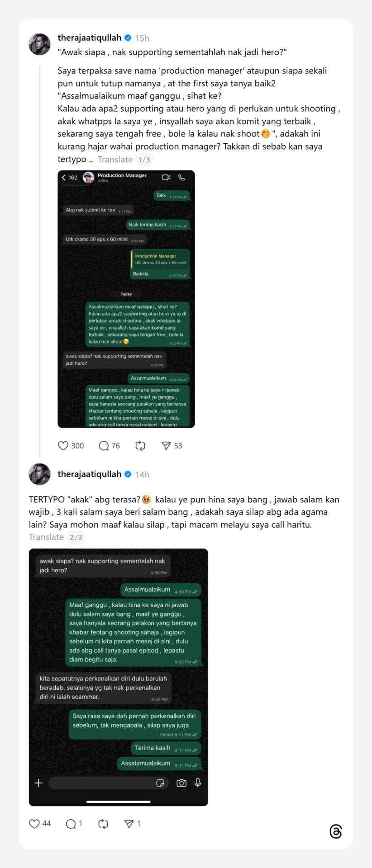The image size is (372, 868).
Task: Tap the phone call icon in the chat header
Action: point(181,177)
